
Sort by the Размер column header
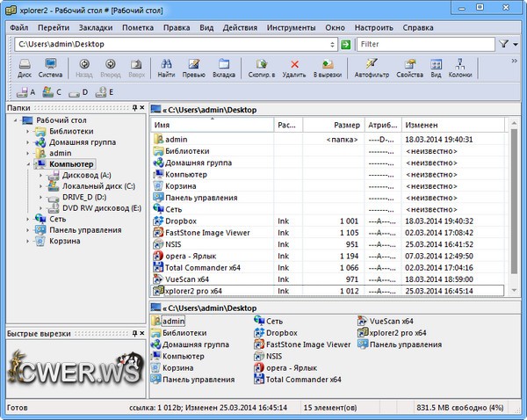(x=344, y=126)
